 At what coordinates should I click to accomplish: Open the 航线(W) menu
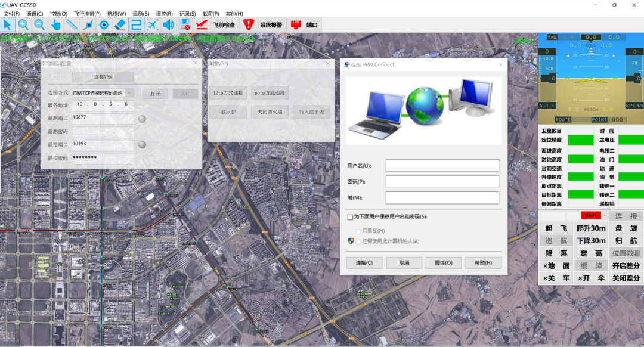(x=116, y=14)
